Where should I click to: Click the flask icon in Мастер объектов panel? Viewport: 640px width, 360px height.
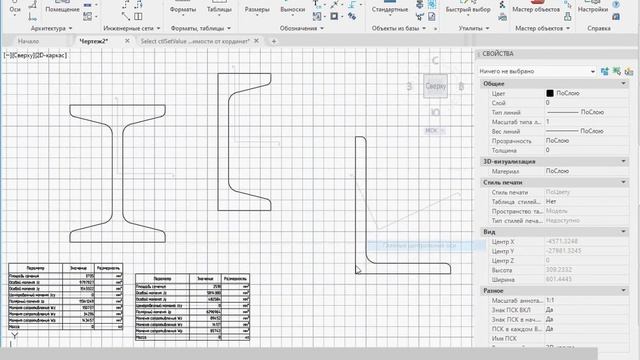pos(567,16)
